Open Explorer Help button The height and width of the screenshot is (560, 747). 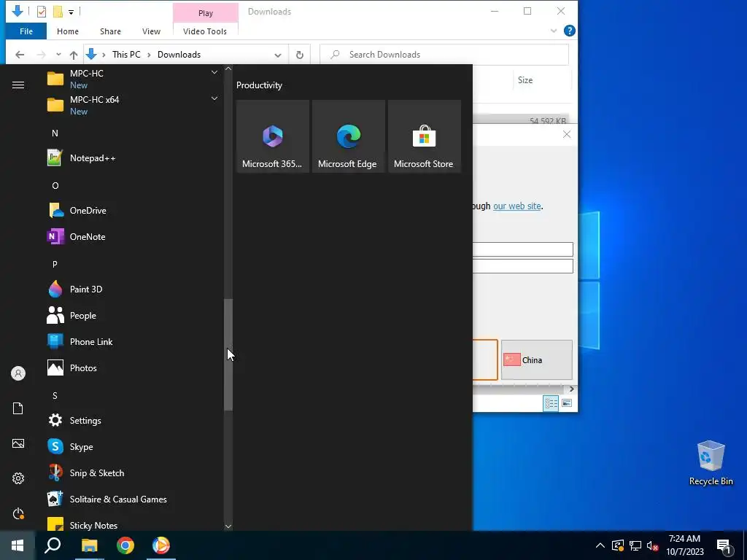pos(569,31)
